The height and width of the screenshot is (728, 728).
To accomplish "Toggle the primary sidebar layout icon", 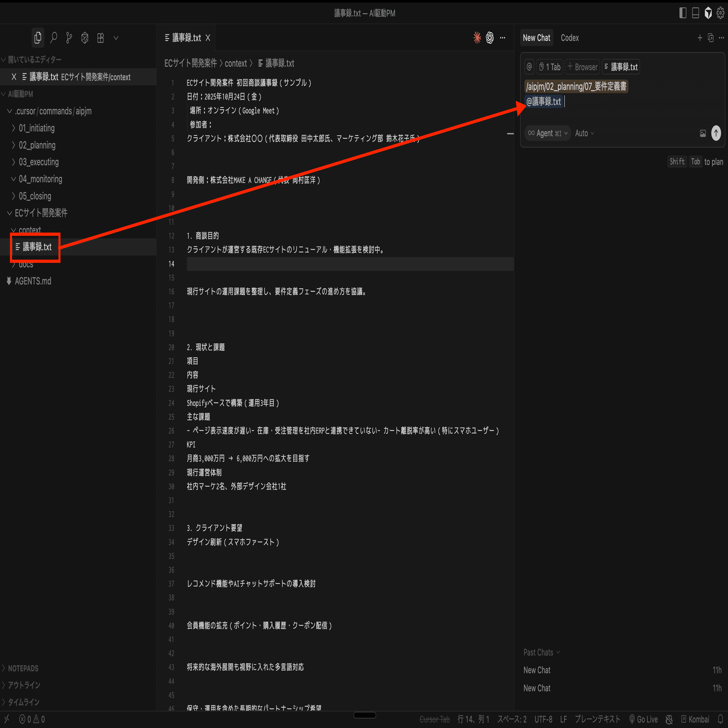I will (x=683, y=13).
